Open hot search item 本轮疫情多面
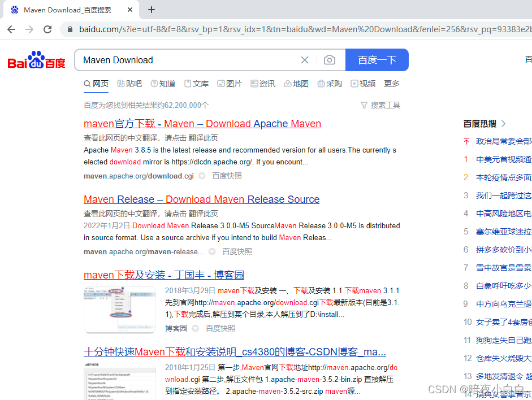 (504, 177)
